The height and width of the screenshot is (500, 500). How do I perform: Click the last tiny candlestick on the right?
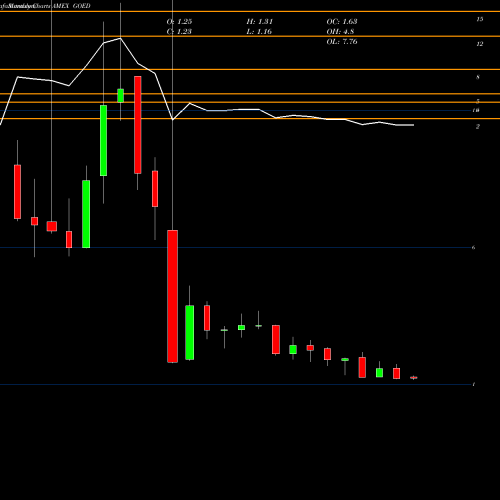[x=414, y=378]
